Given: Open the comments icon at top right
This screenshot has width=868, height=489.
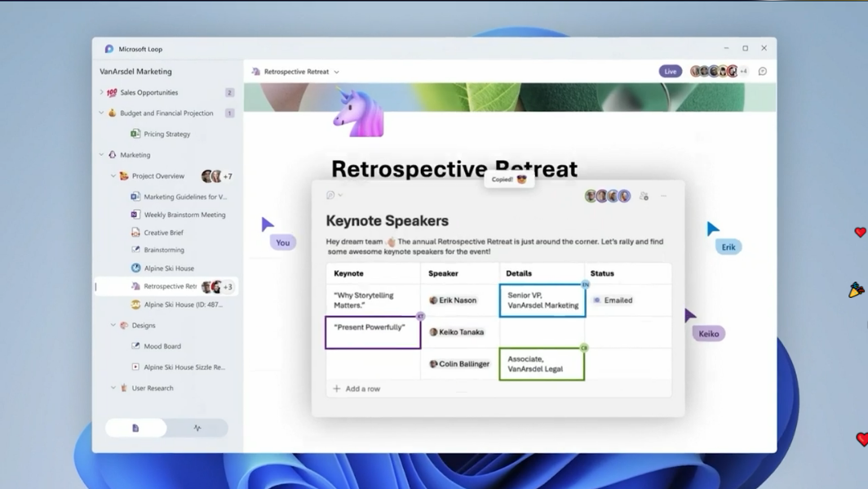Looking at the screenshot, I should (762, 72).
